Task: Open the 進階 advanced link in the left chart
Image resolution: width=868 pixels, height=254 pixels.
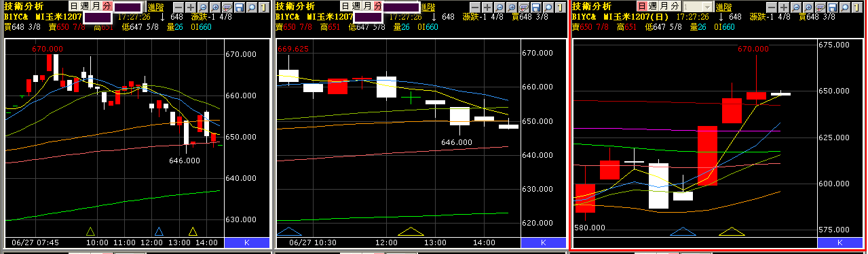Action: [x=155, y=7]
